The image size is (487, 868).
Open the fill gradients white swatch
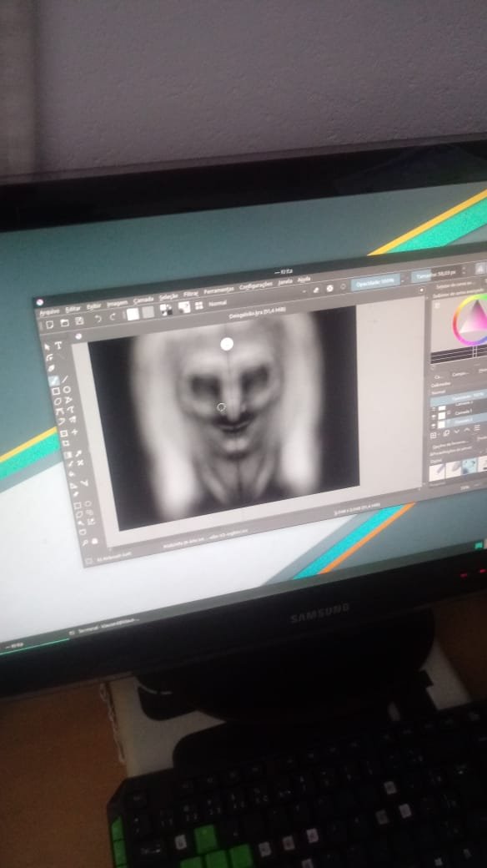(x=133, y=314)
